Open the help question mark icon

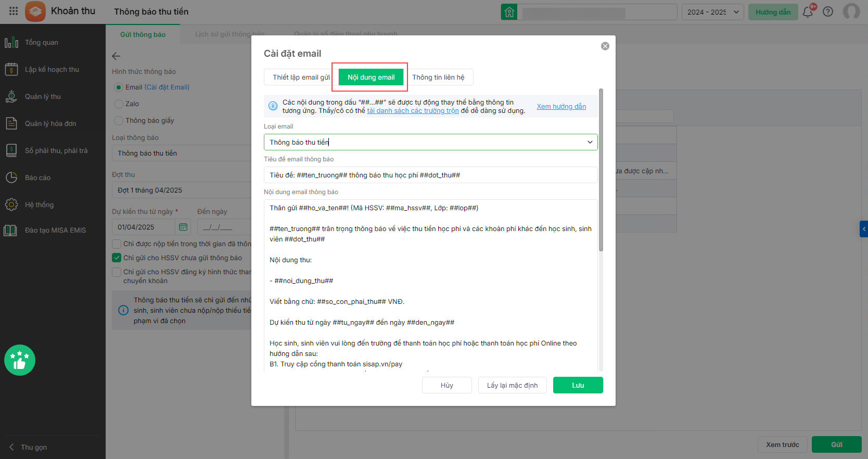point(828,12)
